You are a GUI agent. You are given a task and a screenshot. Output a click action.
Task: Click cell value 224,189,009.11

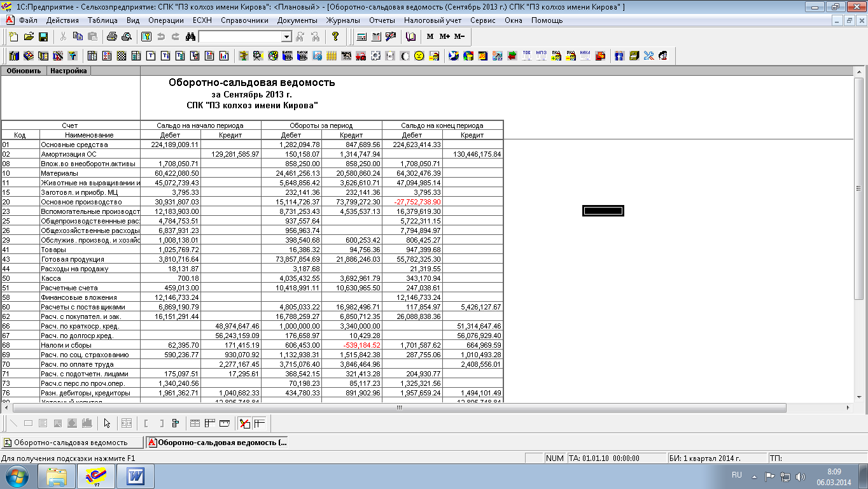point(175,145)
